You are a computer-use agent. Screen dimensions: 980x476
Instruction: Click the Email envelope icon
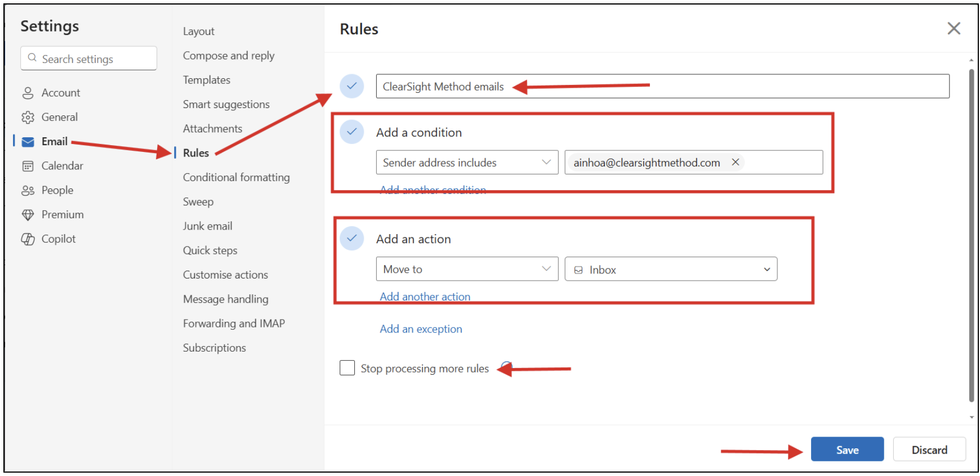pos(28,142)
